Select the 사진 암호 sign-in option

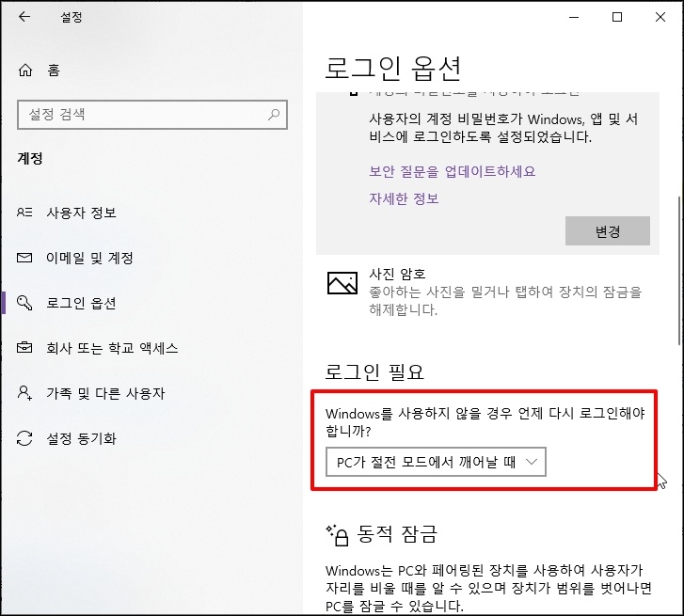[487, 292]
